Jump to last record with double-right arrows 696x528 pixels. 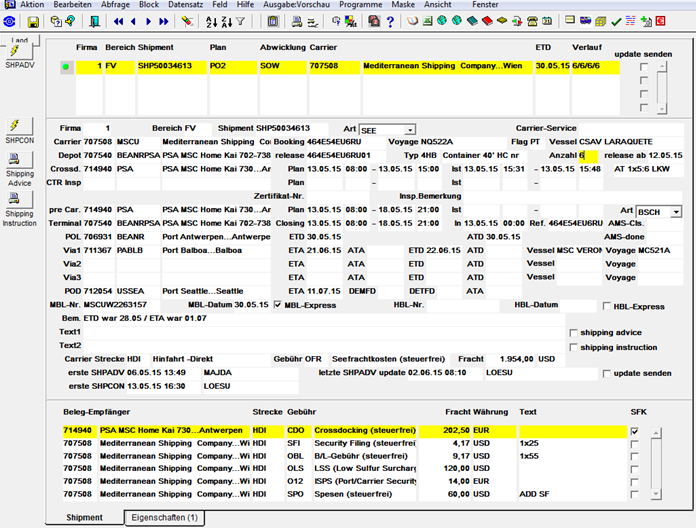point(164,21)
